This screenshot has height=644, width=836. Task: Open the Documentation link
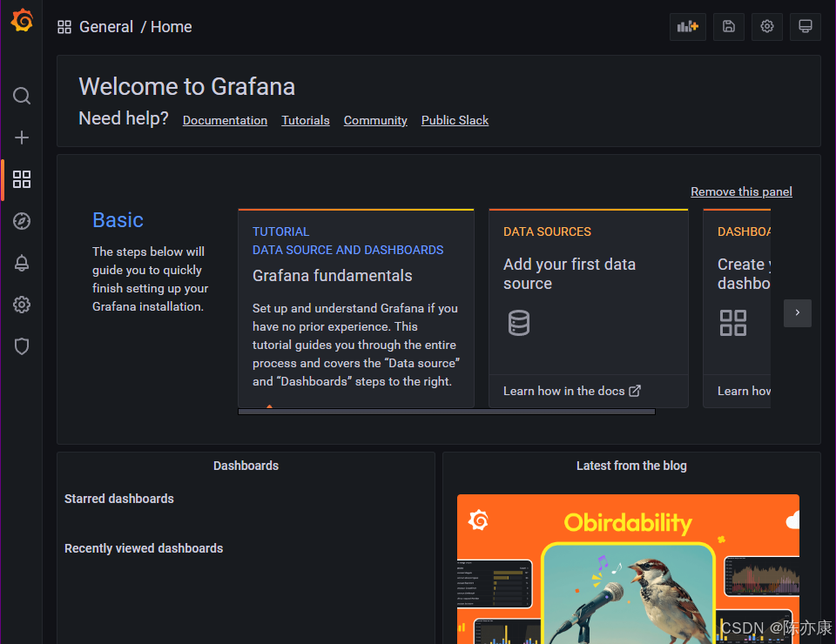(225, 120)
